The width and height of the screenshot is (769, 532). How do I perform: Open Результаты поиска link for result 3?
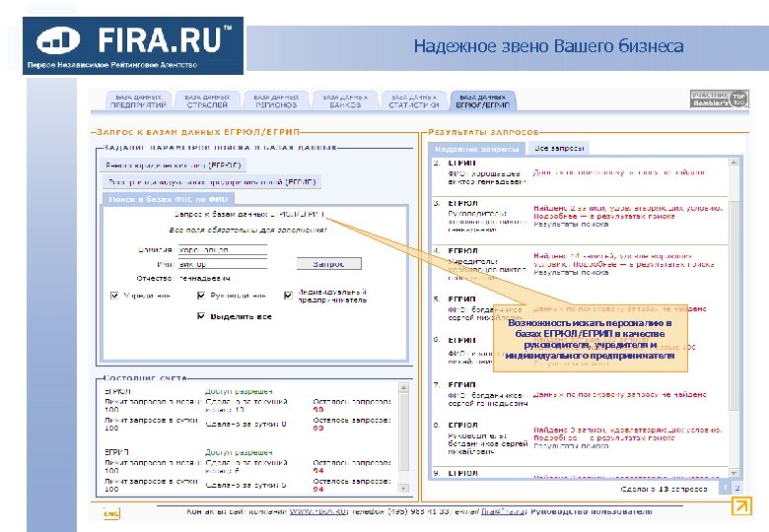click(x=571, y=225)
